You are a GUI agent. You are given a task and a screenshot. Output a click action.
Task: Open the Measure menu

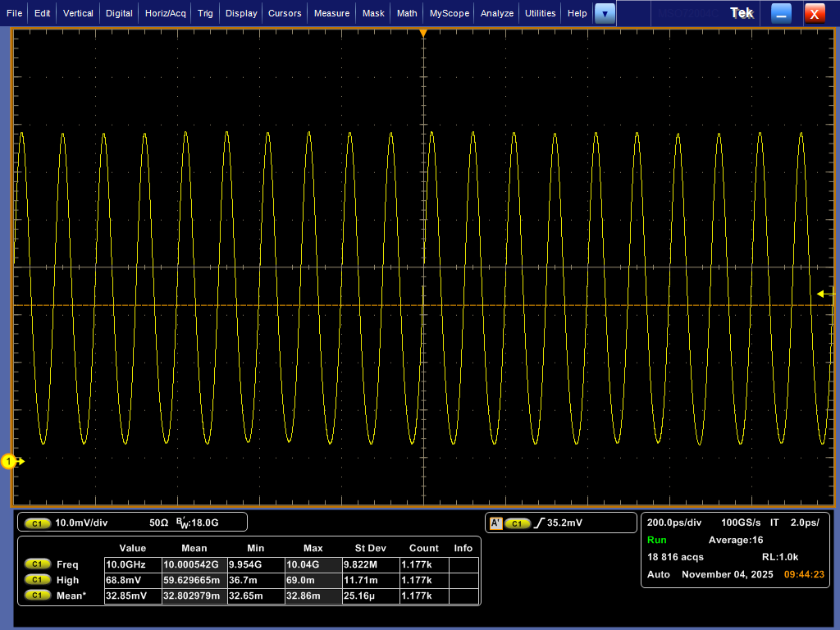(x=331, y=13)
